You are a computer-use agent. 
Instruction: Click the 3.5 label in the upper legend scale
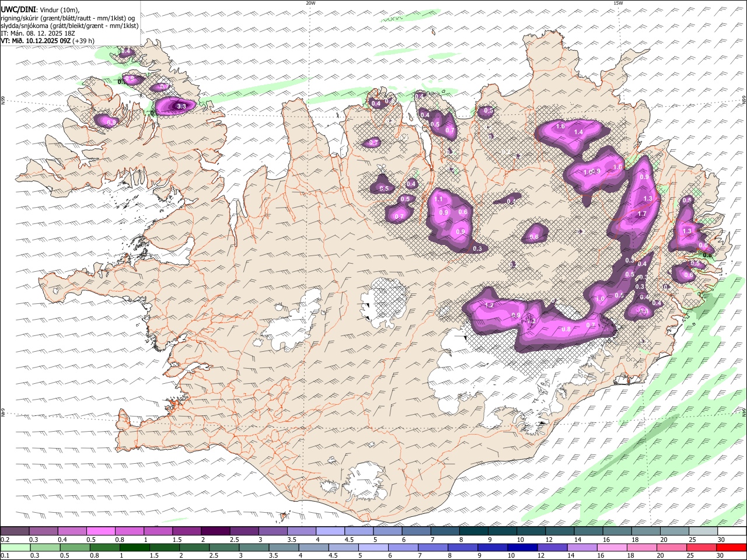pyautogui.click(x=292, y=540)
